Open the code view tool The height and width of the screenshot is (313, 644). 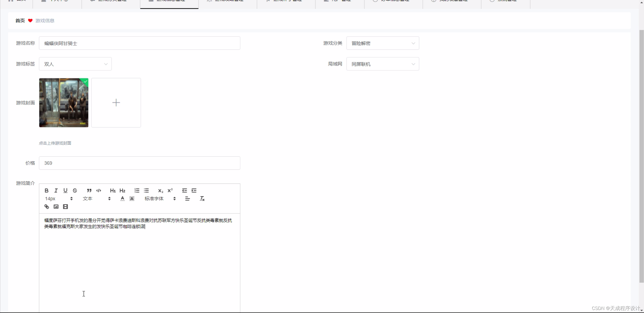tap(98, 191)
